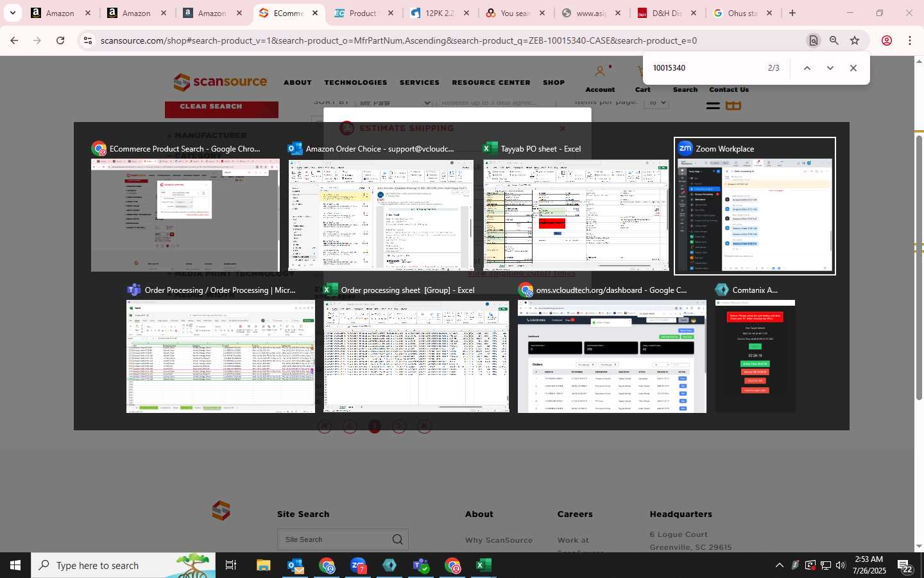Open Contact Us link
This screenshot has width=924, height=578.
pos(729,90)
